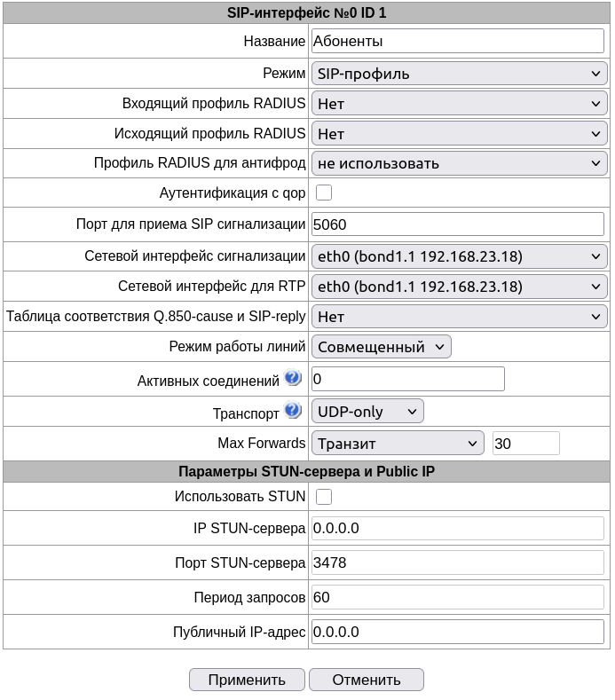Image resolution: width=615 pixels, height=700 pixels.
Task: Toggle the Использовать STUN checkbox
Action: coord(324,497)
